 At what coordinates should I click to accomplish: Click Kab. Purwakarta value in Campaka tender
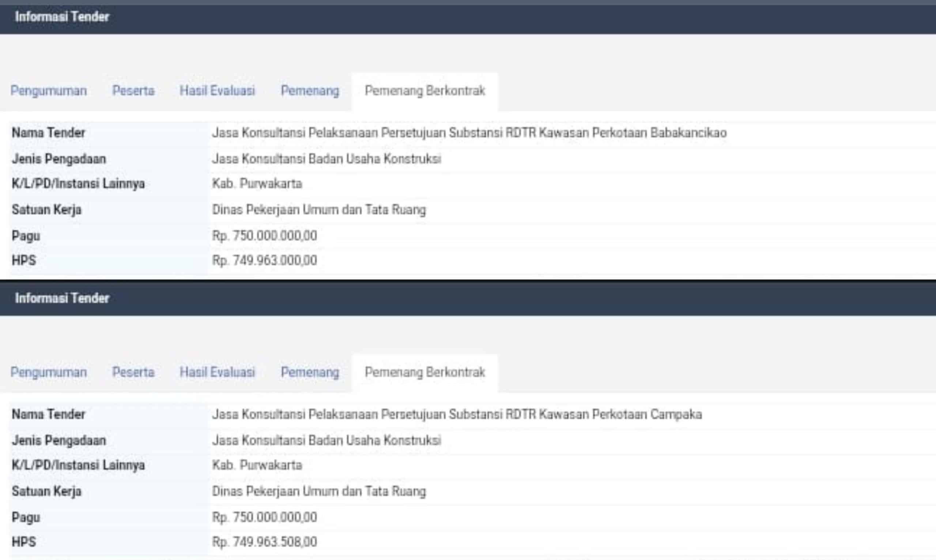(x=257, y=465)
